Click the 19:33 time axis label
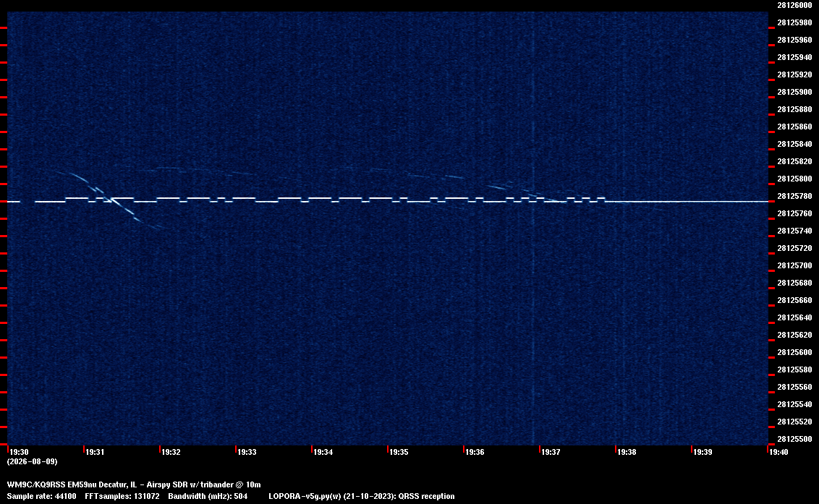This screenshot has height=504, width=819. 247,452
